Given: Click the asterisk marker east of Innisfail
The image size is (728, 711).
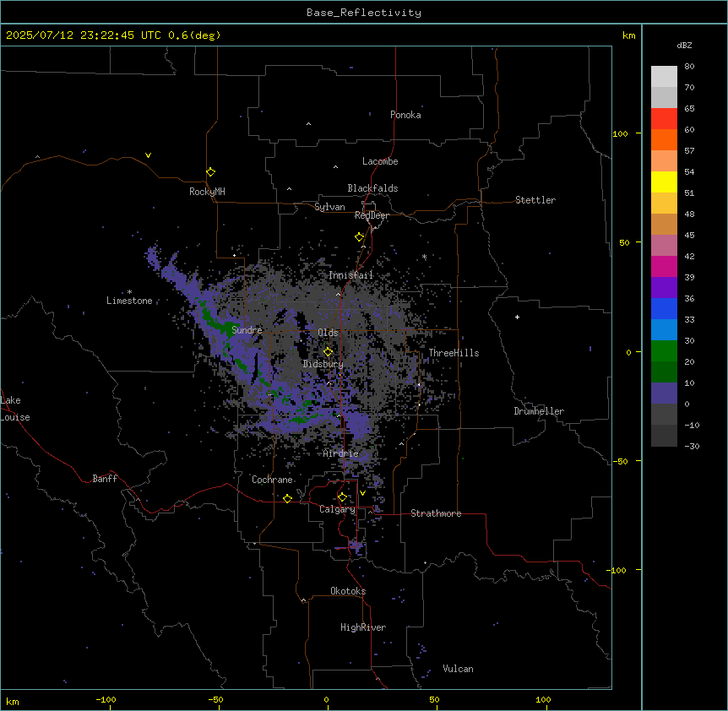Looking at the screenshot, I should pos(424,257).
